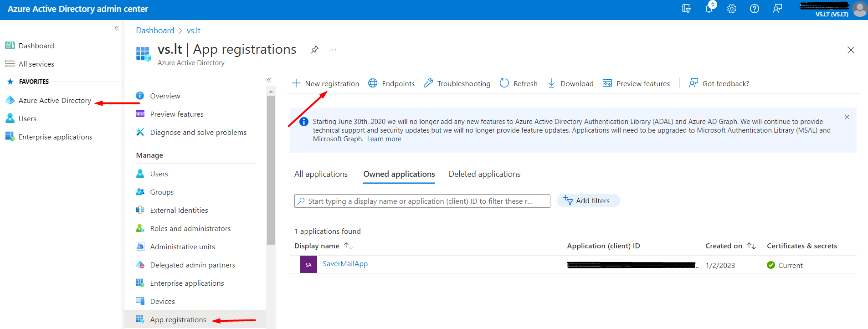Image resolution: width=868 pixels, height=329 pixels.
Task: Open Endpoints from the toolbar
Action: pyautogui.click(x=391, y=83)
